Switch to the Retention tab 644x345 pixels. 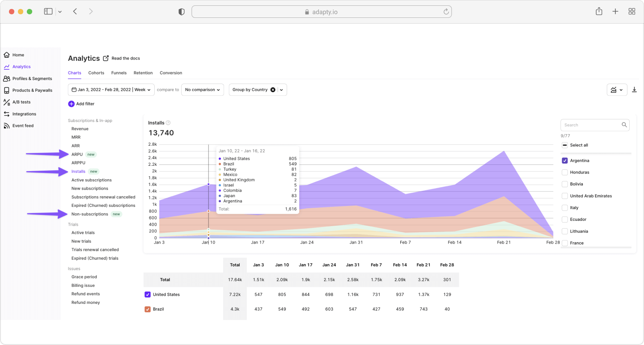point(143,73)
